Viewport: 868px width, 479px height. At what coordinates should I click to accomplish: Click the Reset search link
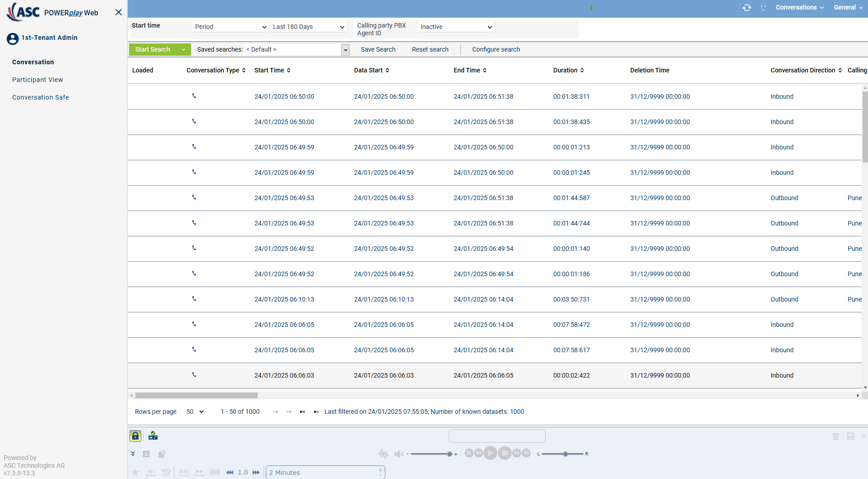coord(430,49)
